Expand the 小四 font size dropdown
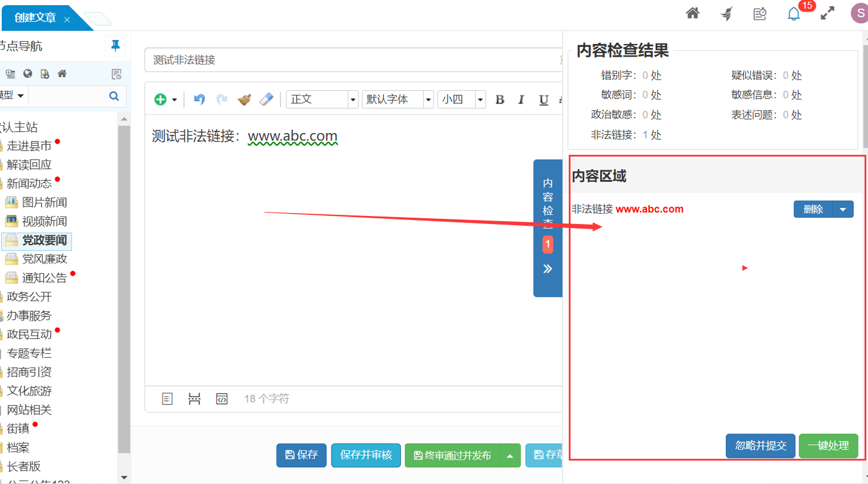 [x=480, y=100]
